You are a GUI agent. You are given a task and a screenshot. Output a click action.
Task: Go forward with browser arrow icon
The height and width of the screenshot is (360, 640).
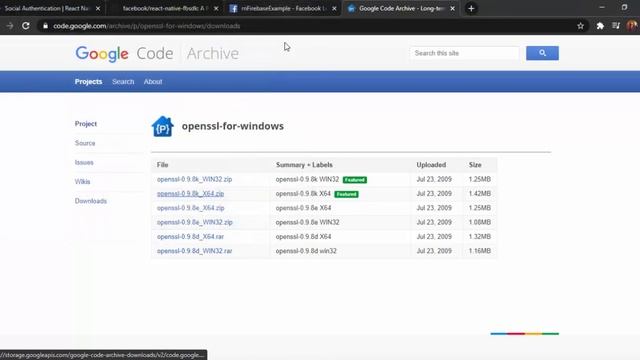(10, 26)
